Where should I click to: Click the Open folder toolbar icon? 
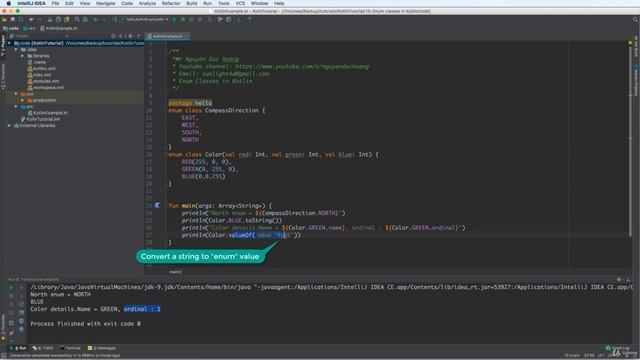[4, 19]
